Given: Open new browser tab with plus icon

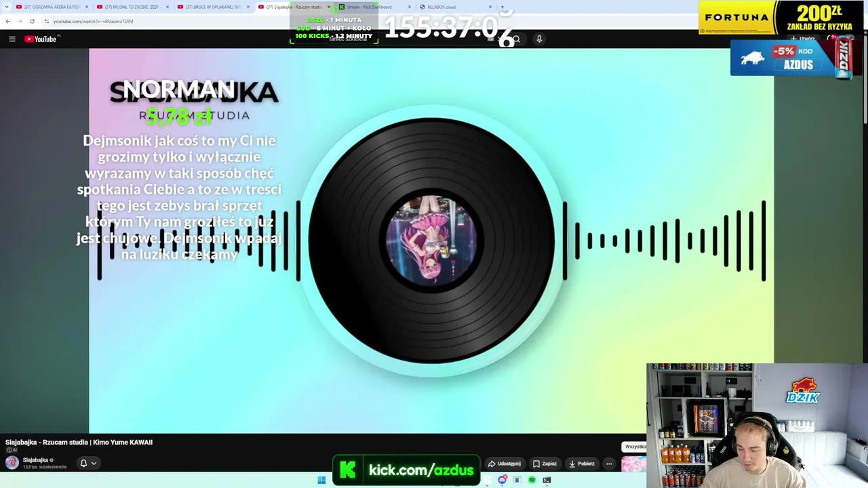Looking at the screenshot, I should (x=502, y=7).
